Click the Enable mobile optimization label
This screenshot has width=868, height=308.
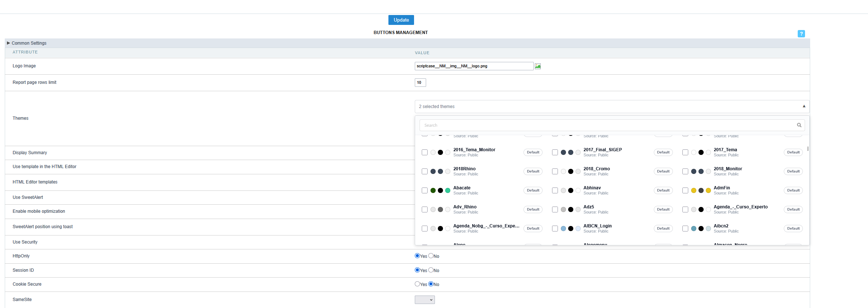(39, 211)
